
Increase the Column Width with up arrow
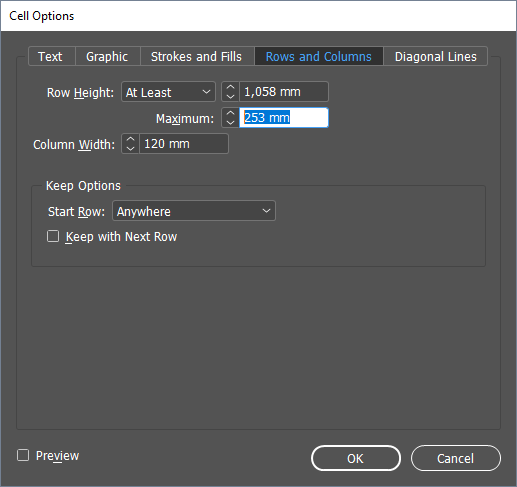(x=130, y=139)
